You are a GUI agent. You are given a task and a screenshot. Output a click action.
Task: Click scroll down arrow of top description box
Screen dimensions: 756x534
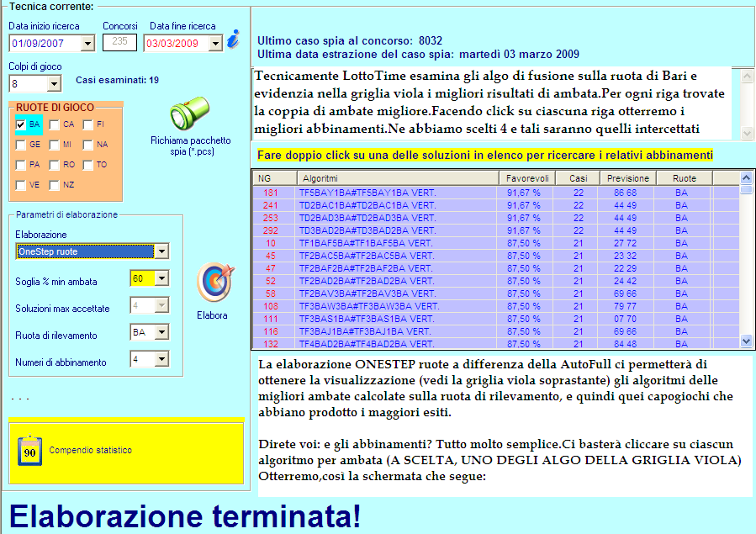click(x=747, y=133)
